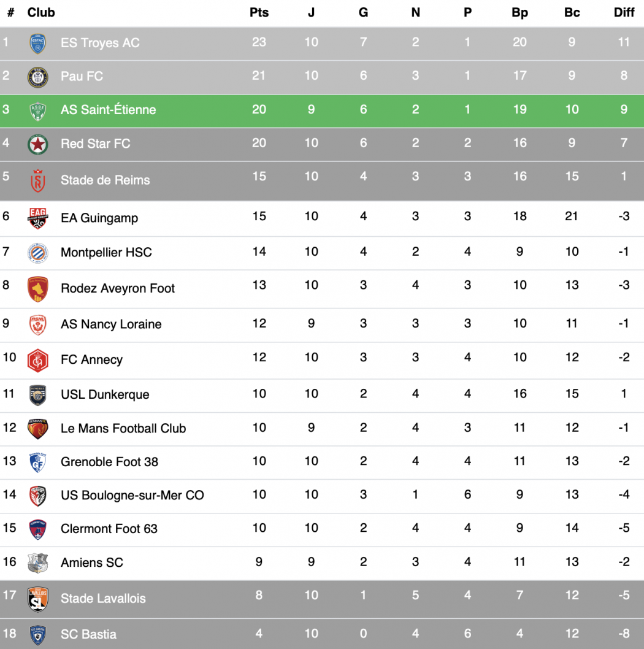Click the Pau FC club logo

38,77
